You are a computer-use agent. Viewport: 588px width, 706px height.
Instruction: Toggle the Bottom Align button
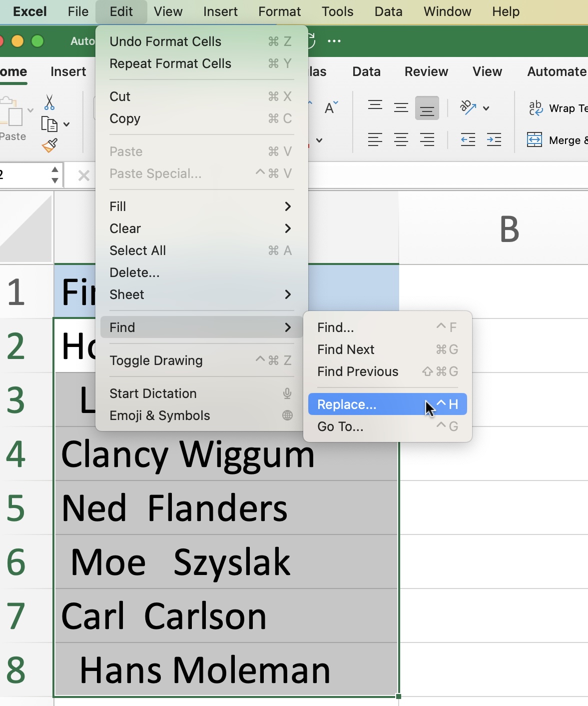pos(427,108)
